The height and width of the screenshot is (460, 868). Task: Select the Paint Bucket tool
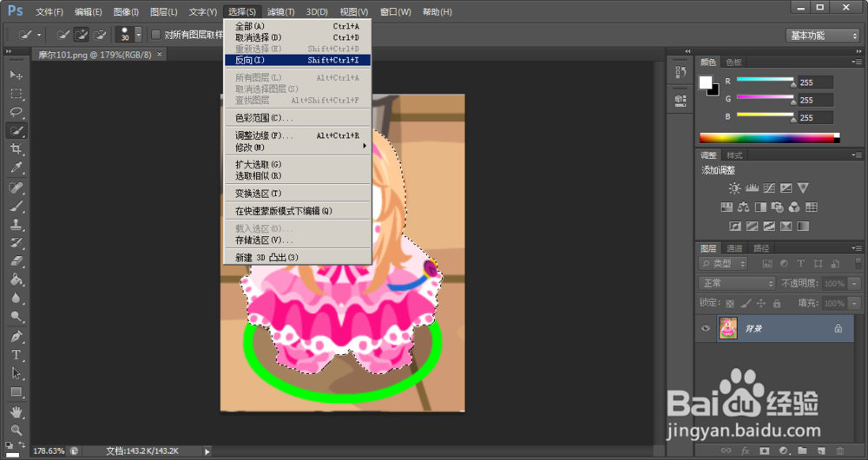[16, 279]
